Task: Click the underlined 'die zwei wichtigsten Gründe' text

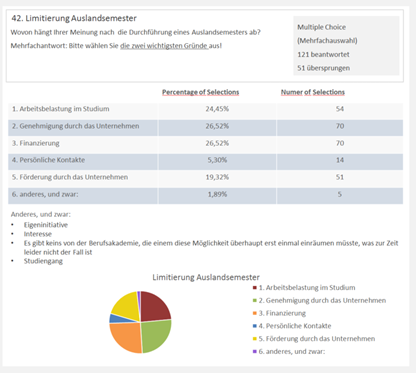Action: coord(165,46)
